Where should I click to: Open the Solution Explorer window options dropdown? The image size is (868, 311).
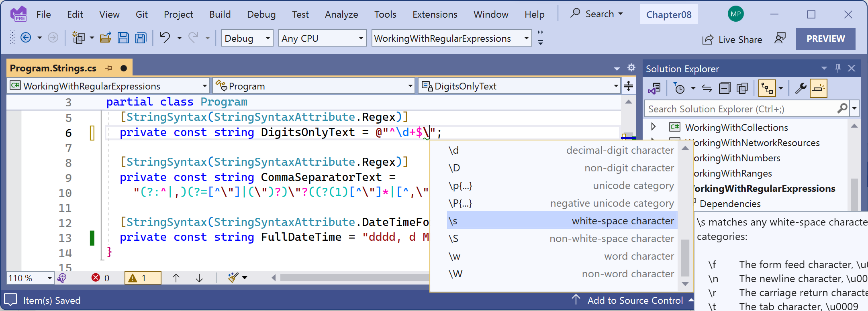point(824,68)
